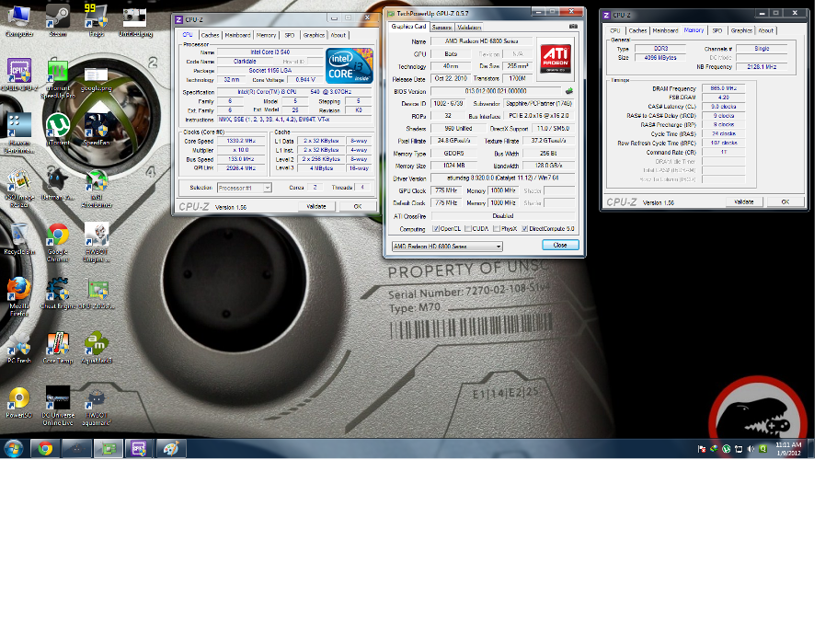Click the Close button in GPU-Z
This screenshot has height=644, width=837.
coord(560,245)
